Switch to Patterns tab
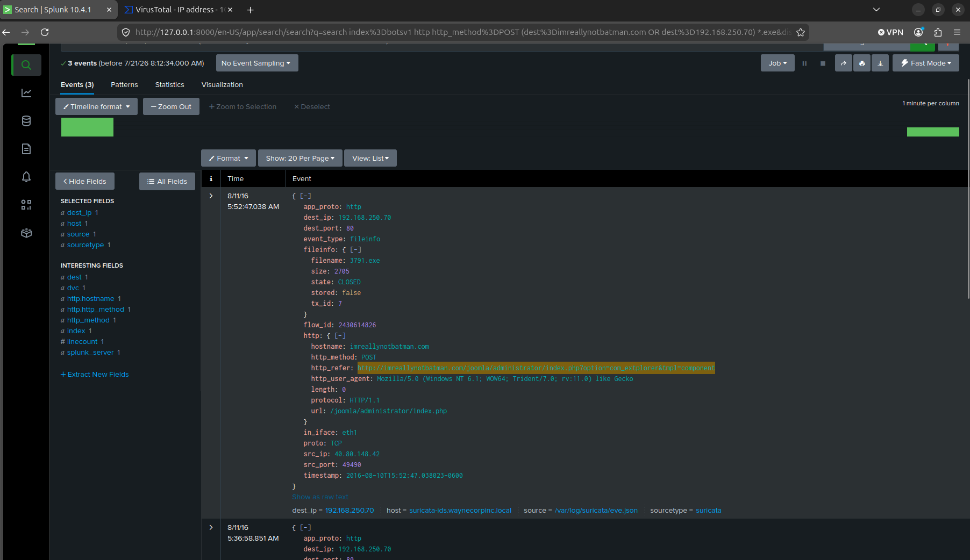 pyautogui.click(x=124, y=85)
